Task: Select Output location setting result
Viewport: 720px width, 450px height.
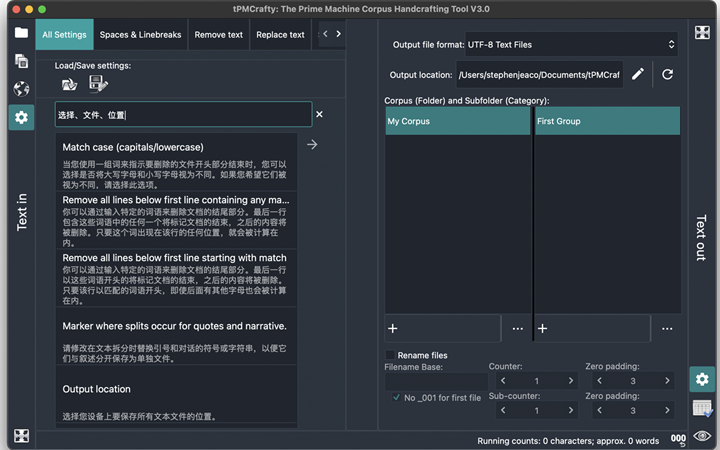Action: (x=176, y=394)
